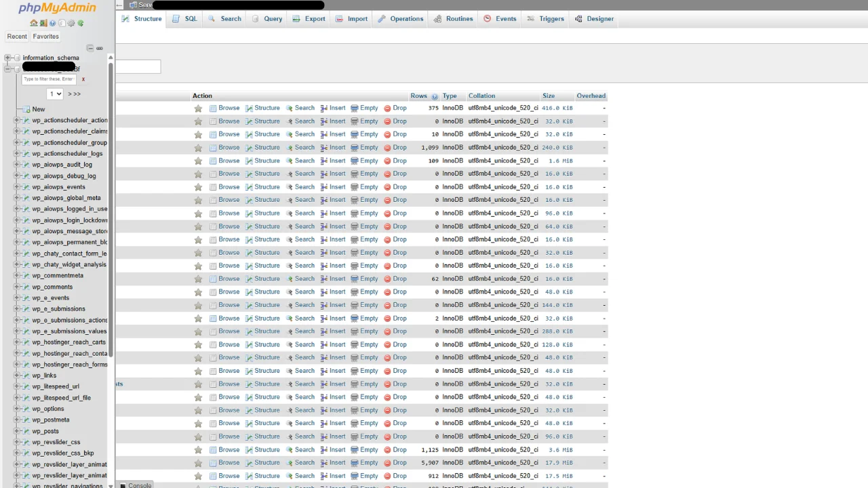The image size is (868, 488).
Task: Jump to the last page of tables
Action: (77, 94)
